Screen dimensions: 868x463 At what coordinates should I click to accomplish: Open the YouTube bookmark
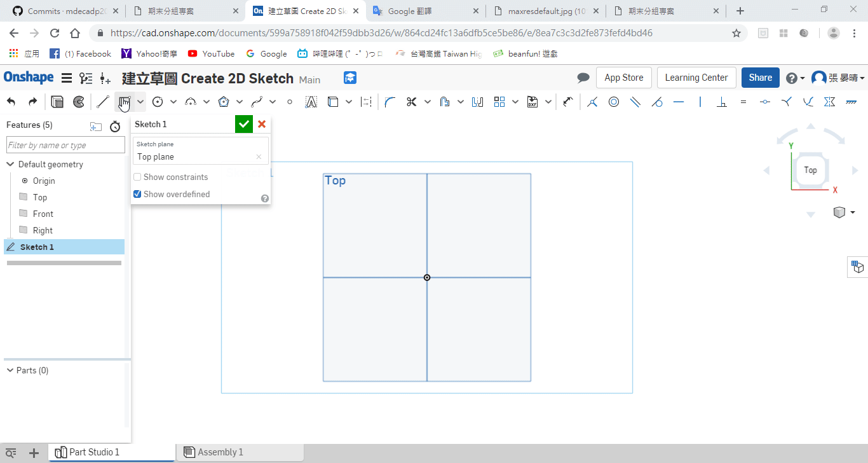pos(211,54)
